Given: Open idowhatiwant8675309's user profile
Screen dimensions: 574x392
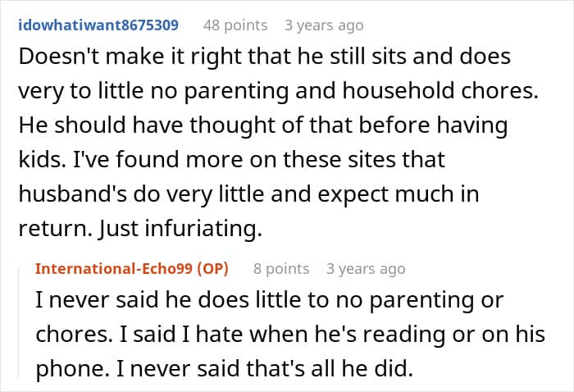Looking at the screenshot, I should click(97, 25).
